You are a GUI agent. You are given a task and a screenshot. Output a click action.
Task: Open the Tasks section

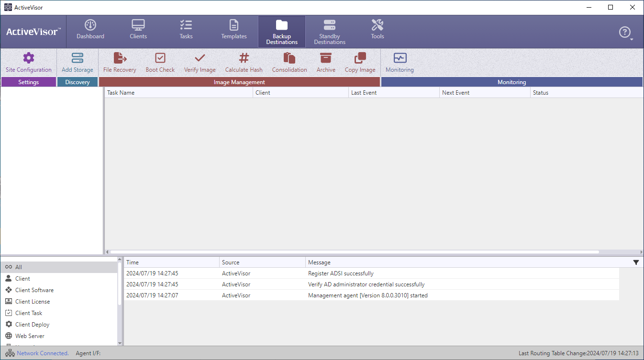click(186, 30)
